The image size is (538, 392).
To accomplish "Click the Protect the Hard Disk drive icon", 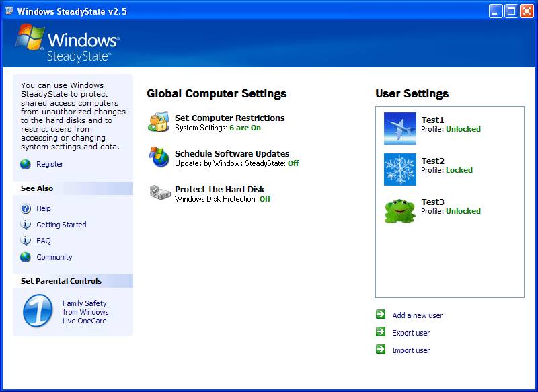I will [160, 192].
